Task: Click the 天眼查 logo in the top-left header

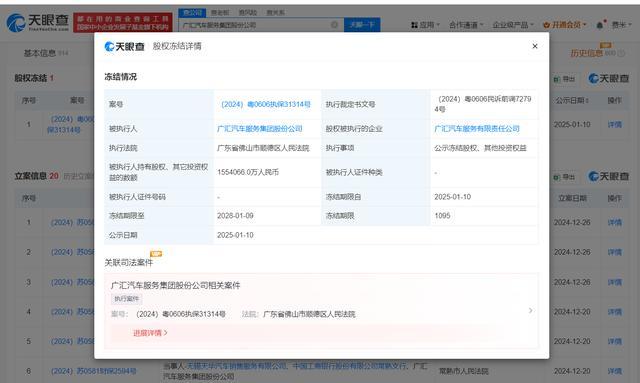Action: point(38,22)
